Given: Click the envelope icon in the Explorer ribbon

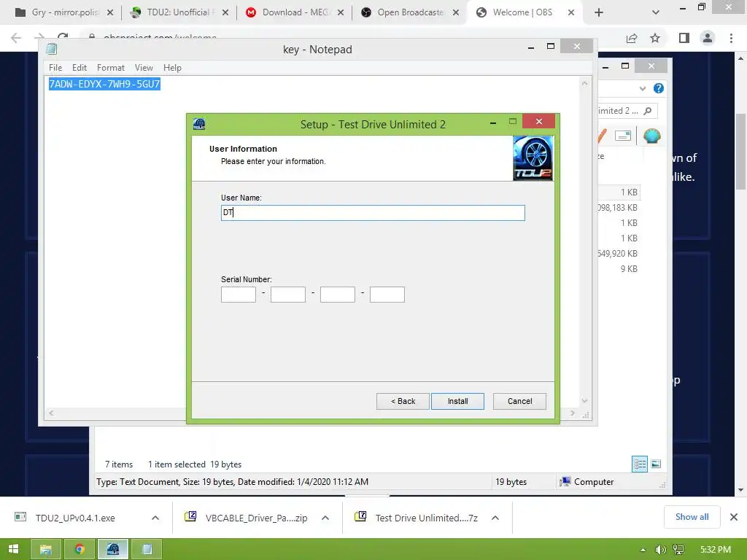Looking at the screenshot, I should tap(623, 136).
